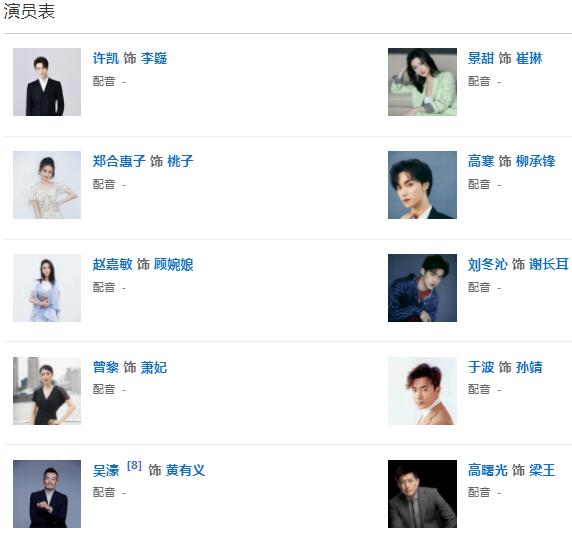The width and height of the screenshot is (572, 534).
Task: Click 于波's portrait thumbnail
Action: pos(422,391)
